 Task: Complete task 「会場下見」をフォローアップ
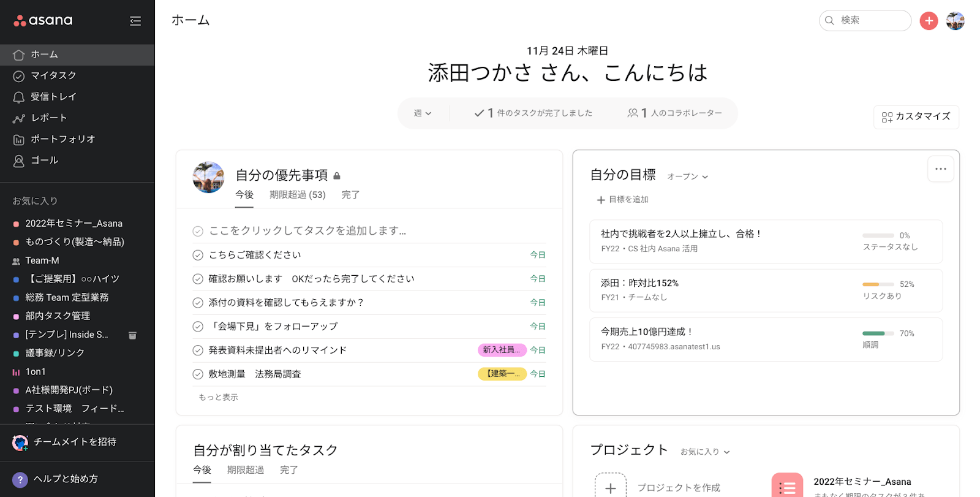click(x=198, y=327)
